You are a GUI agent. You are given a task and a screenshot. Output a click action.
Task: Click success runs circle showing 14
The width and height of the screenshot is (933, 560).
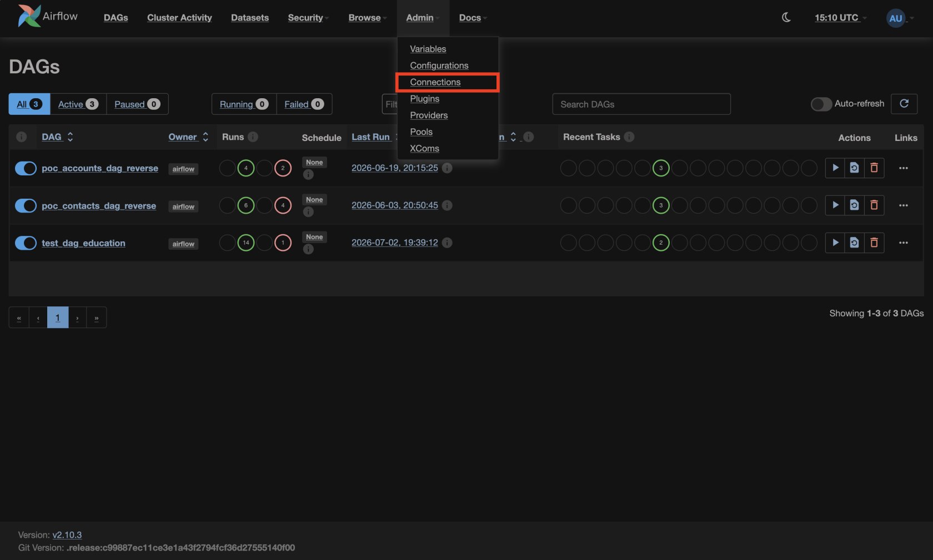click(246, 243)
